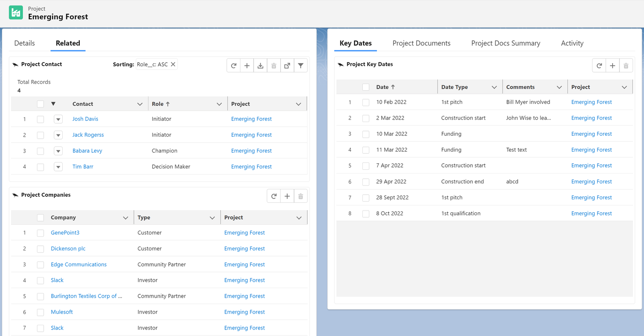Open the Josh Davis contact link
Viewport: 644px width, 336px height.
[85, 119]
